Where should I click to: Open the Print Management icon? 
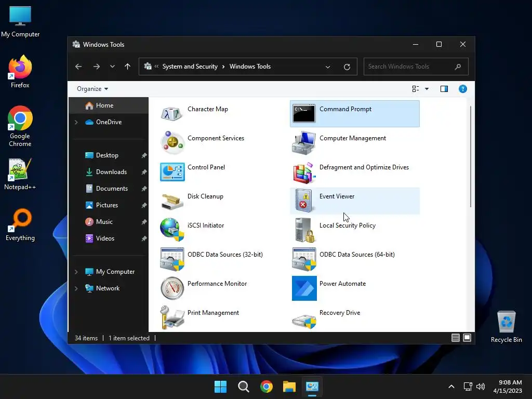(x=172, y=317)
